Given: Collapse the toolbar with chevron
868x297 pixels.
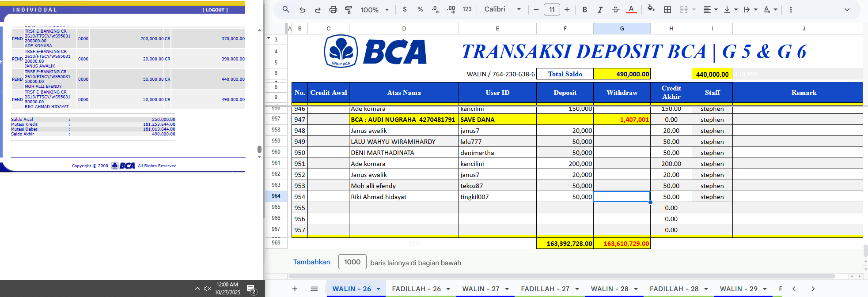Looking at the screenshot, I should pos(847,9).
